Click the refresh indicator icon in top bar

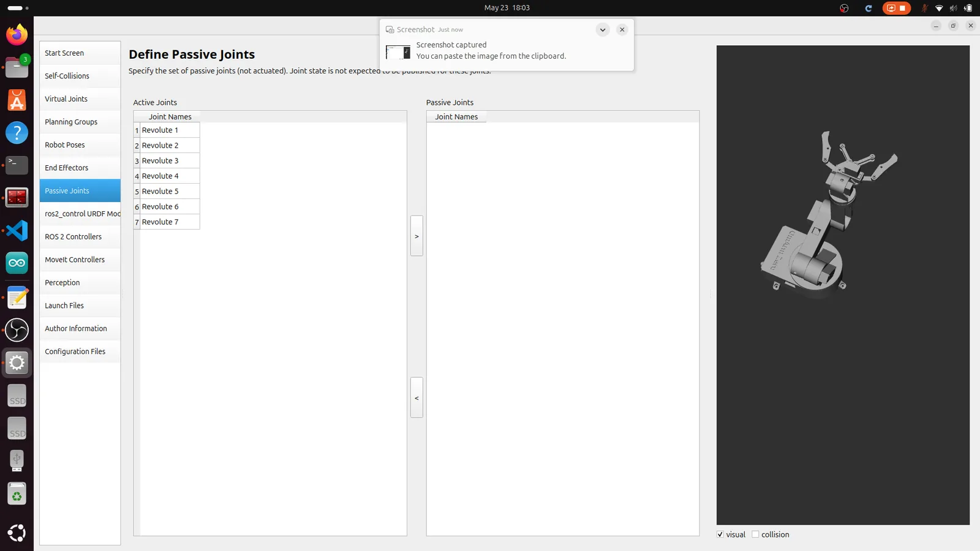(x=868, y=8)
